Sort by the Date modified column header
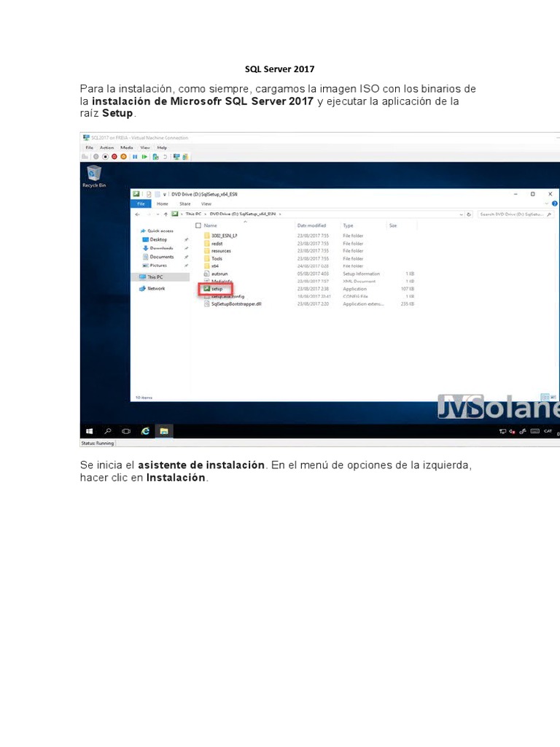The width and height of the screenshot is (560, 747). [x=311, y=225]
